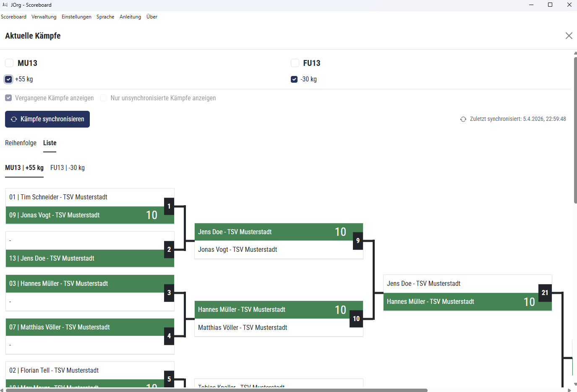Toggle the FU13 age group checkbox
The height and width of the screenshot is (392, 577).
[295, 63]
